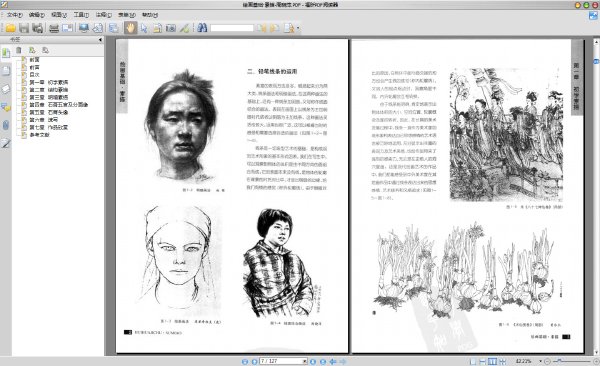Open the Pages thumbnails sidebar tab

tap(6, 71)
